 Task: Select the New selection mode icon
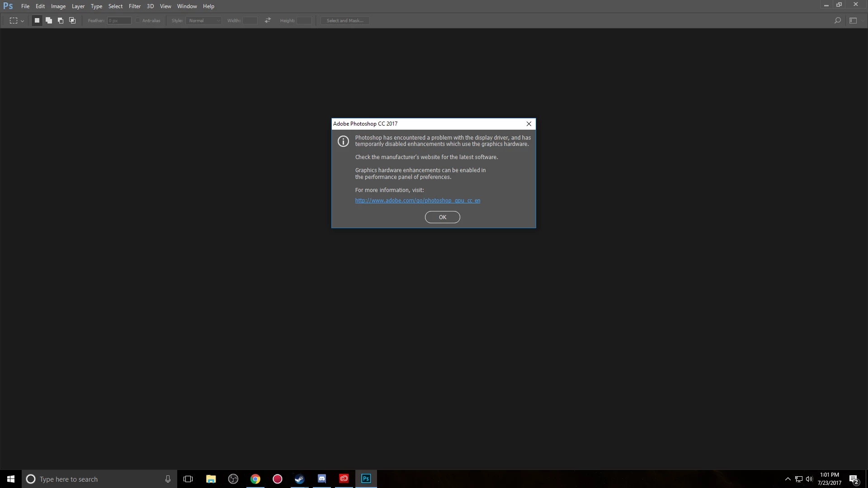click(37, 20)
